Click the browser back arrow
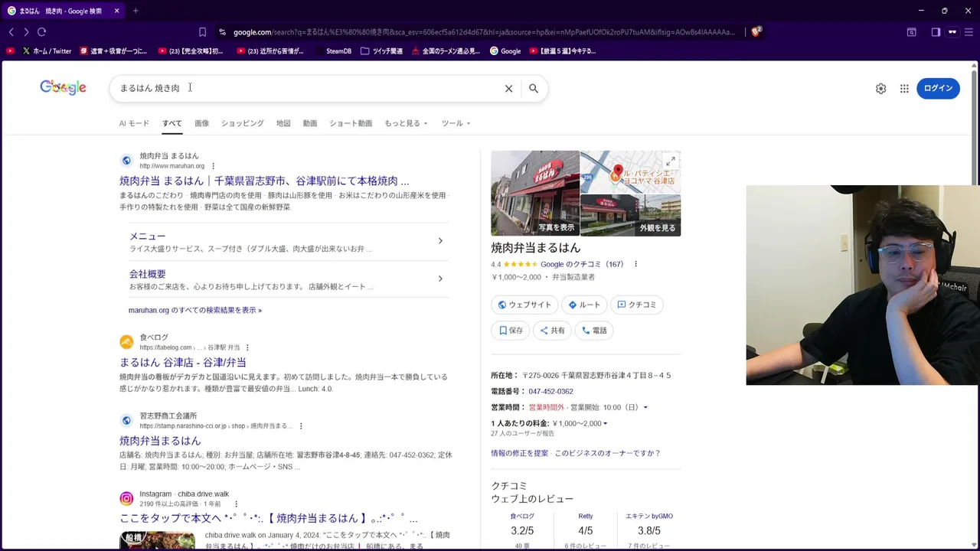 [x=11, y=32]
